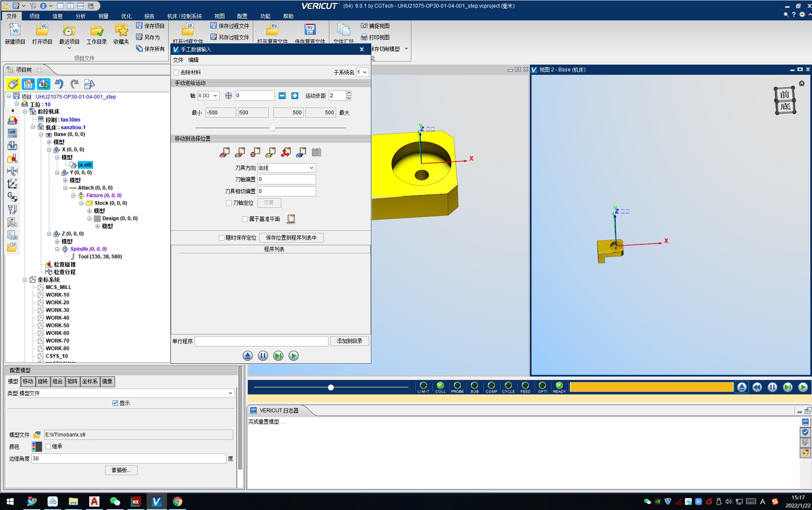Select WORK-30 coordinate system
The width and height of the screenshot is (812, 510).
(57, 310)
